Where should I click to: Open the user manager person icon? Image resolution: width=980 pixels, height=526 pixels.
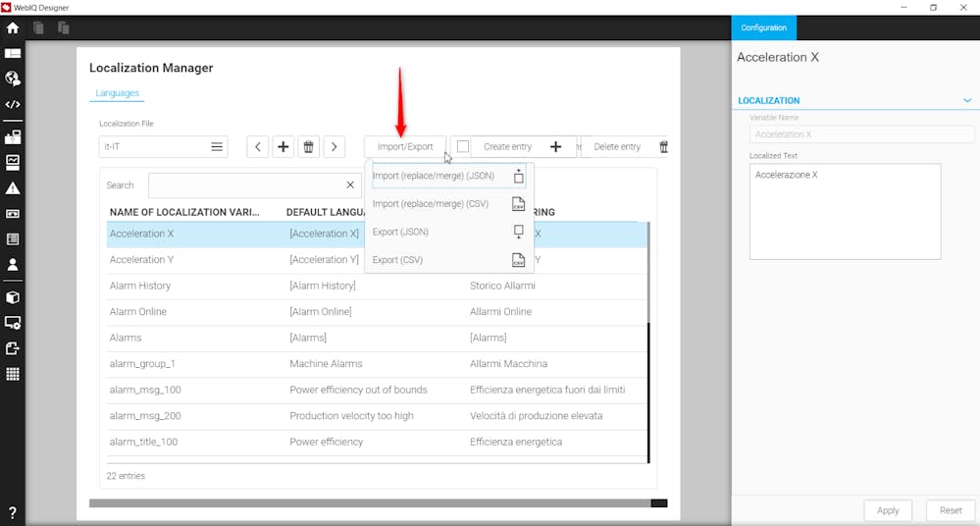pyautogui.click(x=13, y=265)
